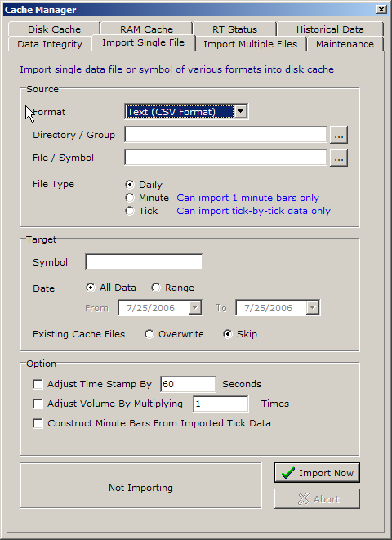Click the From date text 7/25/2006
The image size is (392, 540).
(x=151, y=308)
